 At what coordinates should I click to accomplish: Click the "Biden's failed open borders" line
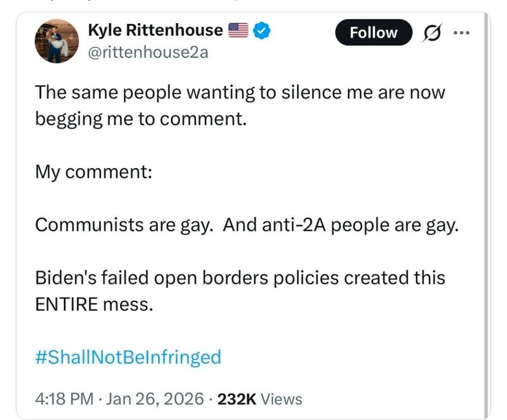point(240,278)
